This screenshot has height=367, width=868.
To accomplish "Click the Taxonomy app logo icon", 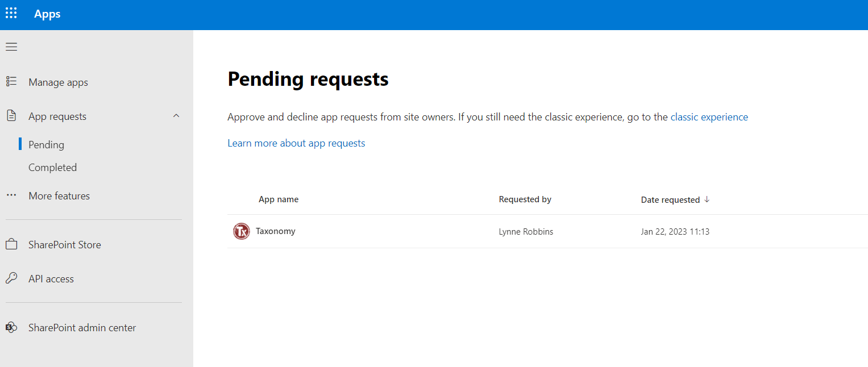I will pyautogui.click(x=242, y=231).
